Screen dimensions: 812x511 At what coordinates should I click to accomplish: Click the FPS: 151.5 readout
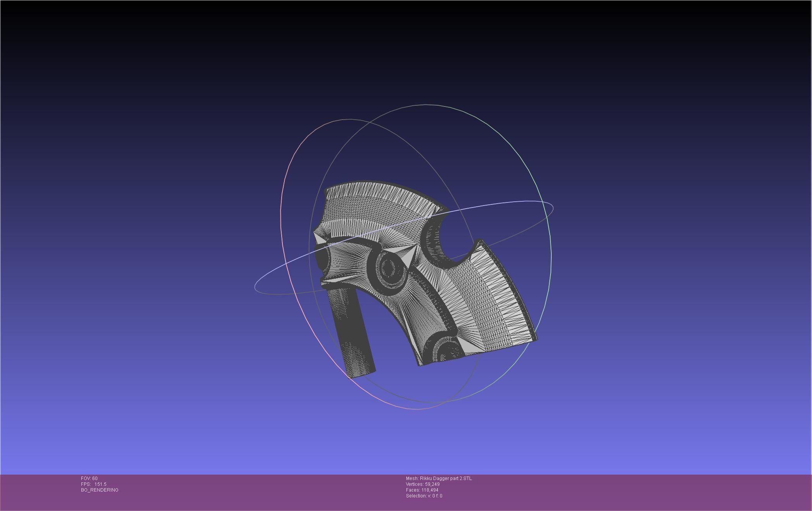pos(94,484)
